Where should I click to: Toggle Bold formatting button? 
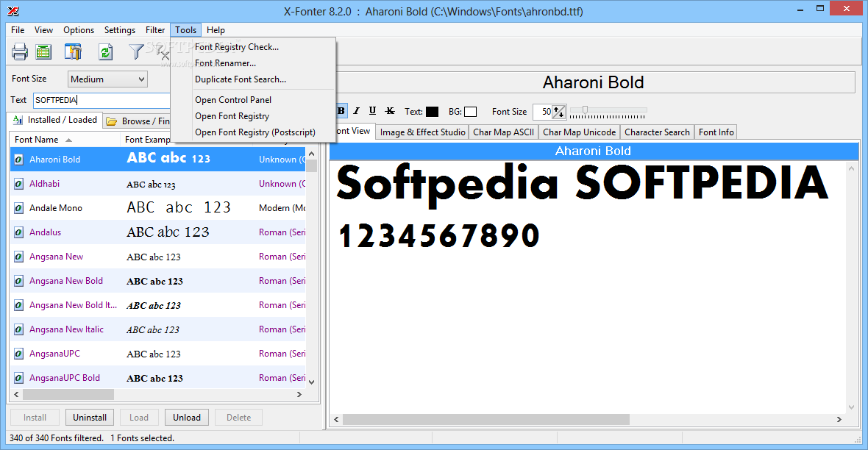341,111
